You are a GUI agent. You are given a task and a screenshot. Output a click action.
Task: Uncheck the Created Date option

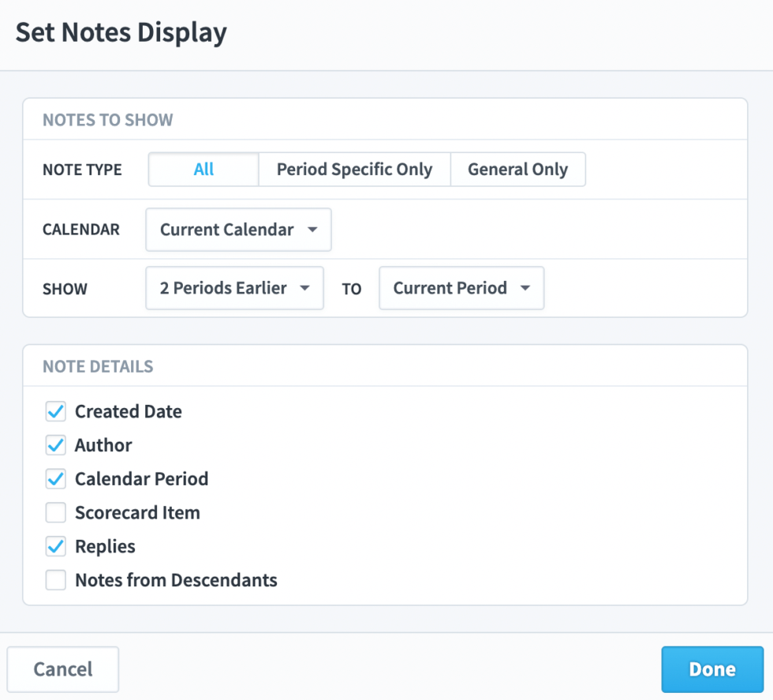pos(55,411)
